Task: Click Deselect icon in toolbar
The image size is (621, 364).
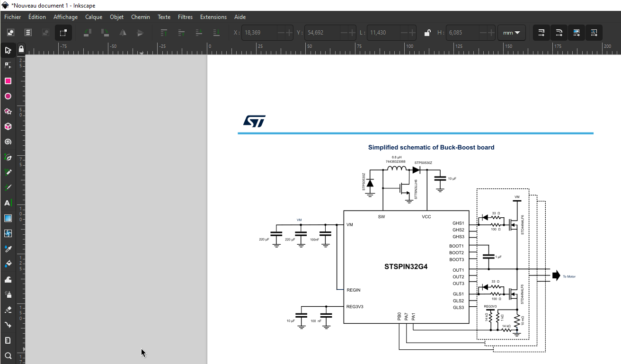Action: click(45, 33)
